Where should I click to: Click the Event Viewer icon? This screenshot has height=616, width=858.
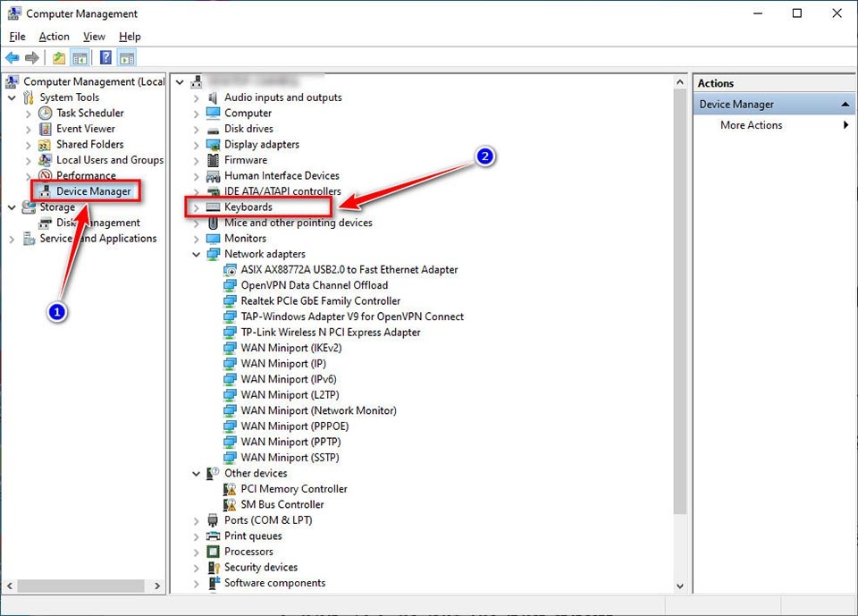(x=46, y=130)
